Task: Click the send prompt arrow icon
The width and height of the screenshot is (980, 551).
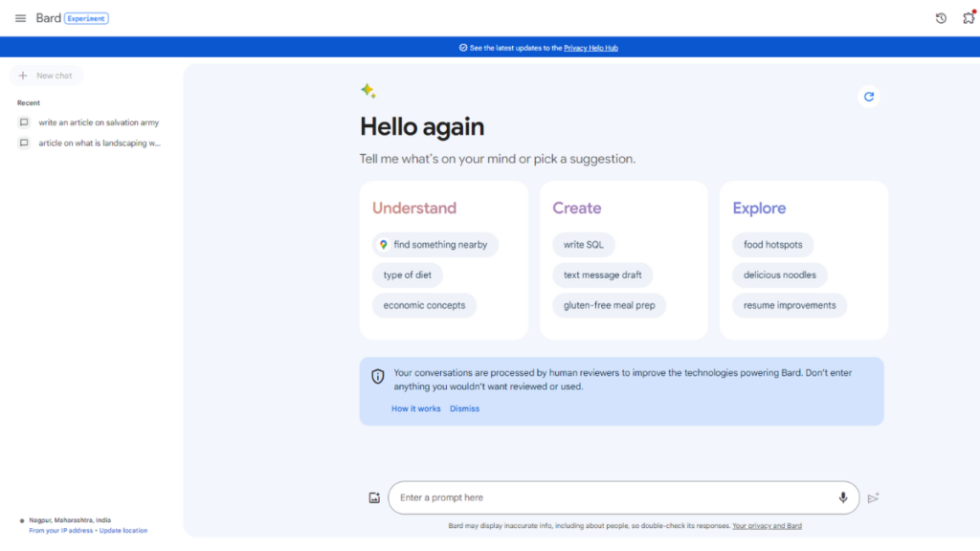Action: [873, 497]
